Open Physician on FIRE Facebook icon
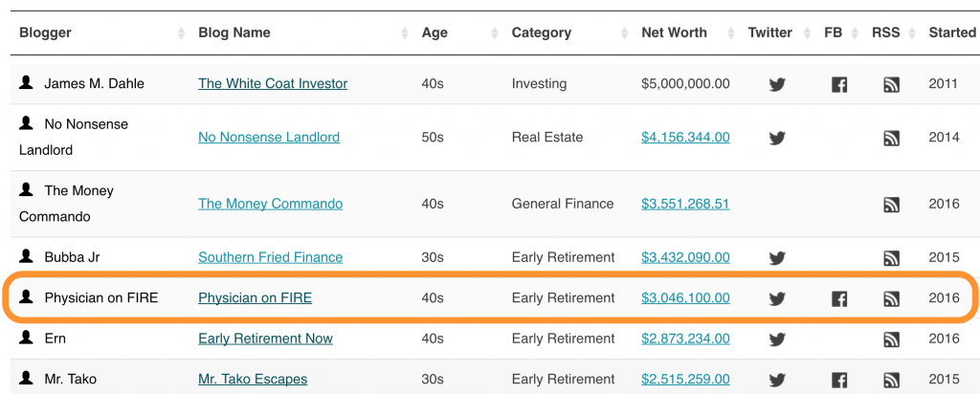The height and width of the screenshot is (394, 980). (x=839, y=298)
